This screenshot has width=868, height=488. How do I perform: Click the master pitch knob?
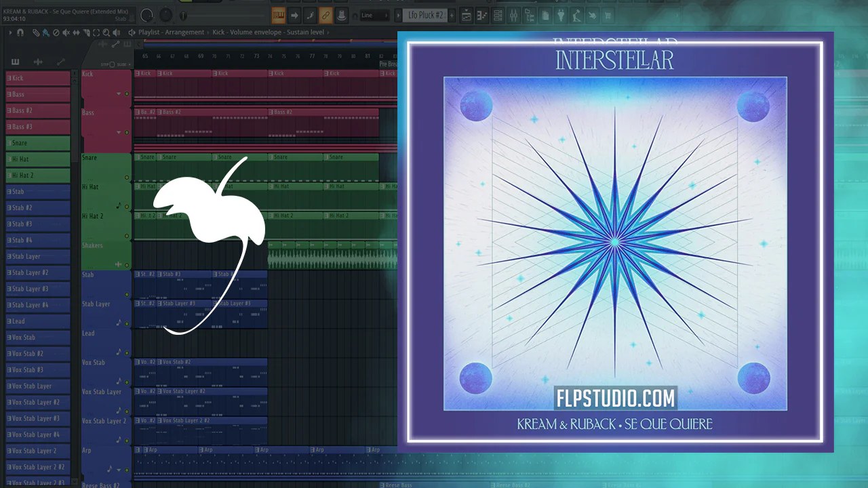(x=166, y=15)
